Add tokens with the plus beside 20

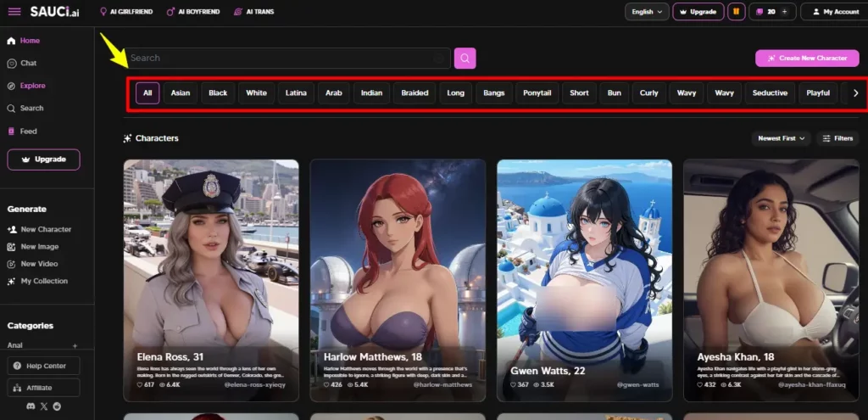[784, 12]
